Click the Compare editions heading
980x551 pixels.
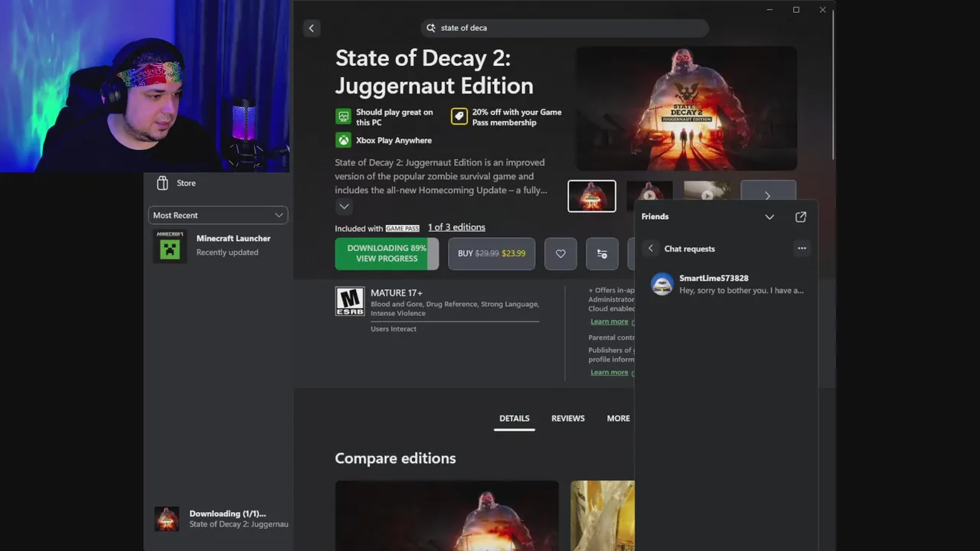[395, 458]
